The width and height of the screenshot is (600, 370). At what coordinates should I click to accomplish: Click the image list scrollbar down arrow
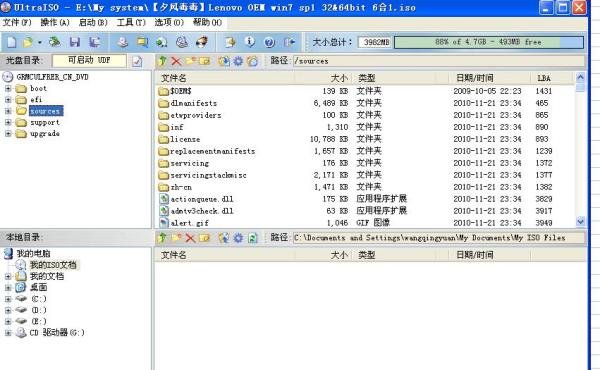[580, 222]
